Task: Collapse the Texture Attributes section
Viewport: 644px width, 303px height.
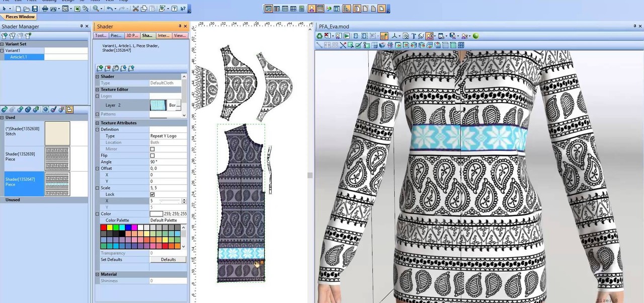Action: pyautogui.click(x=98, y=123)
